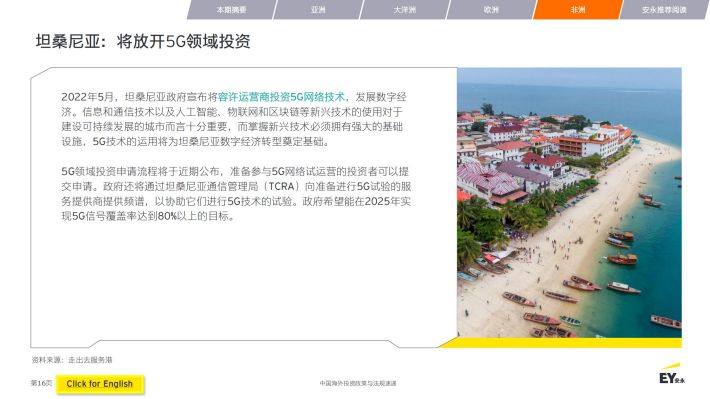Click the footer text 中国海外投资政策与法规速递
The height and width of the screenshot is (399, 710).
[x=358, y=383]
